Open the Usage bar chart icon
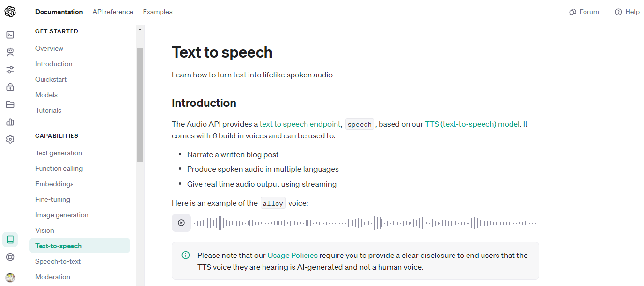 click(x=10, y=122)
